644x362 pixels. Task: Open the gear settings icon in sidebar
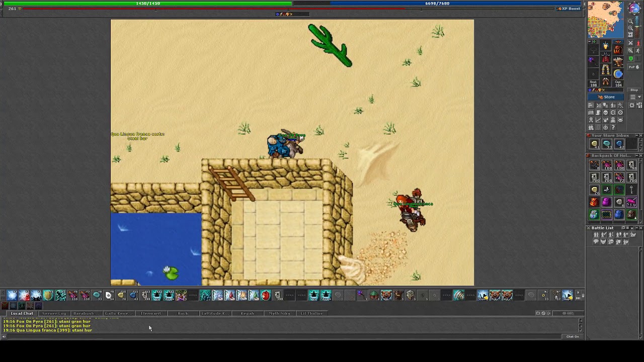[x=632, y=105]
